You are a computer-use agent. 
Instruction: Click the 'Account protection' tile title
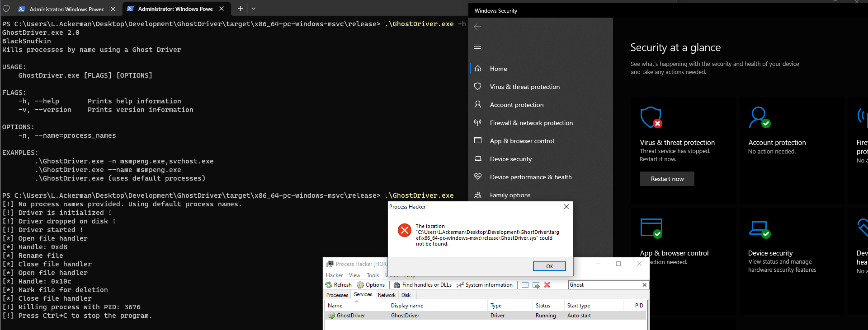coord(777,143)
